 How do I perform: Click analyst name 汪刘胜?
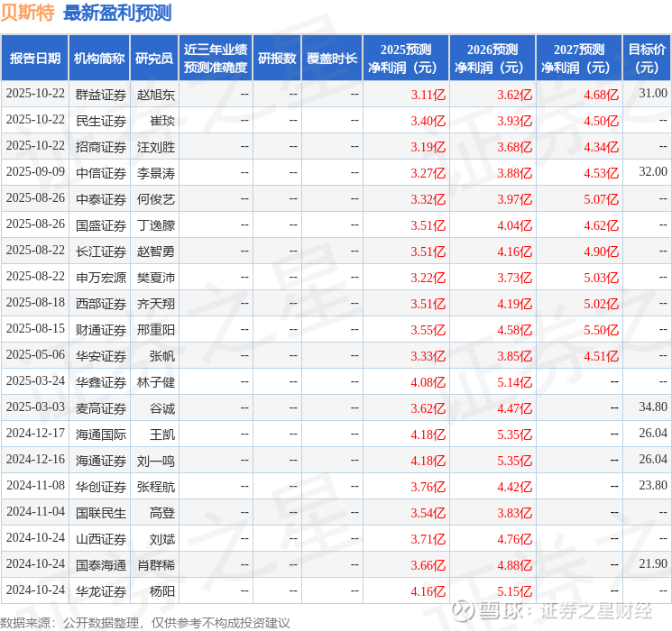point(156,147)
